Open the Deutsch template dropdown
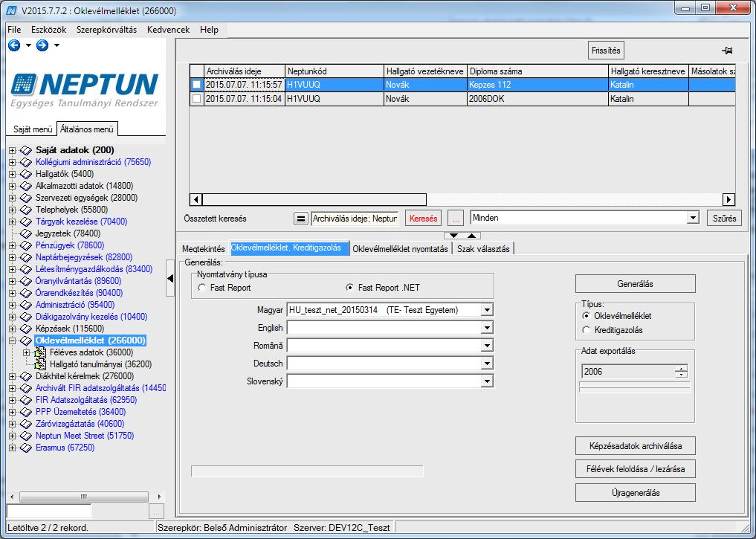The image size is (756, 539). click(x=487, y=364)
